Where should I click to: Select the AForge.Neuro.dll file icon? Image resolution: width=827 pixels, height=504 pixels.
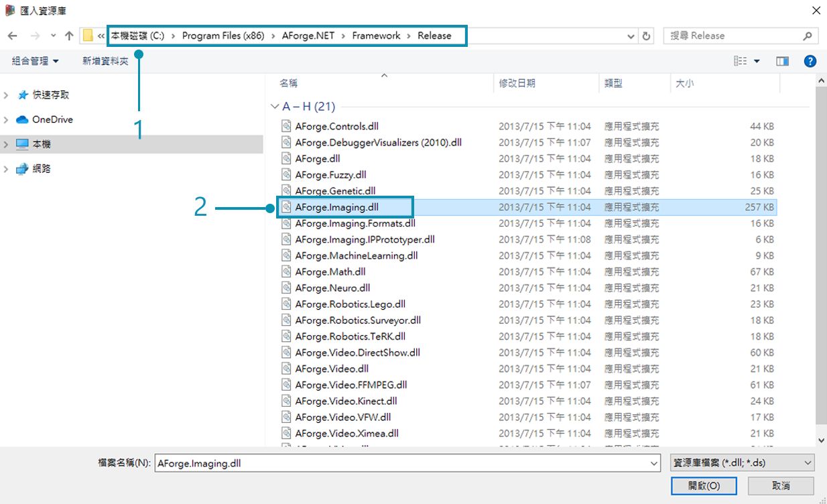pos(286,288)
